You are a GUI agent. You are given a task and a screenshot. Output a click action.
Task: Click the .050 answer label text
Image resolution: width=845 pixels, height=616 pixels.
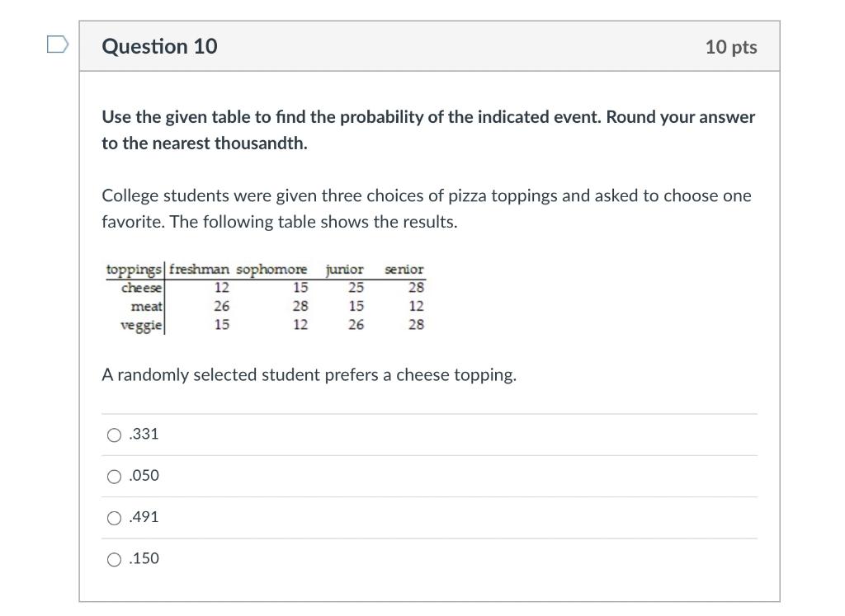(144, 475)
